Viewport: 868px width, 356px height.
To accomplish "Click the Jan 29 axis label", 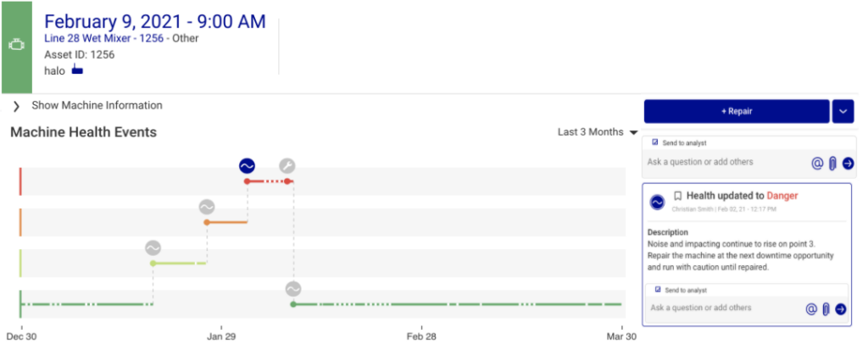I will [221, 337].
